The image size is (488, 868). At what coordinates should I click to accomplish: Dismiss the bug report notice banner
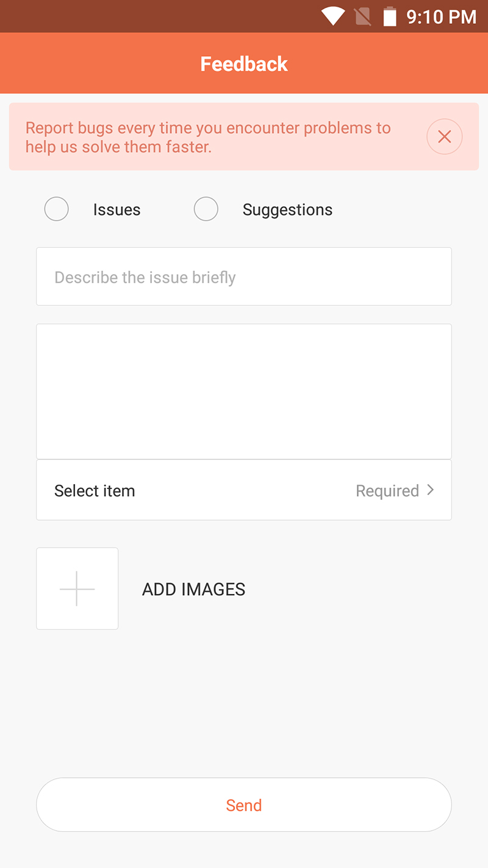[444, 137]
